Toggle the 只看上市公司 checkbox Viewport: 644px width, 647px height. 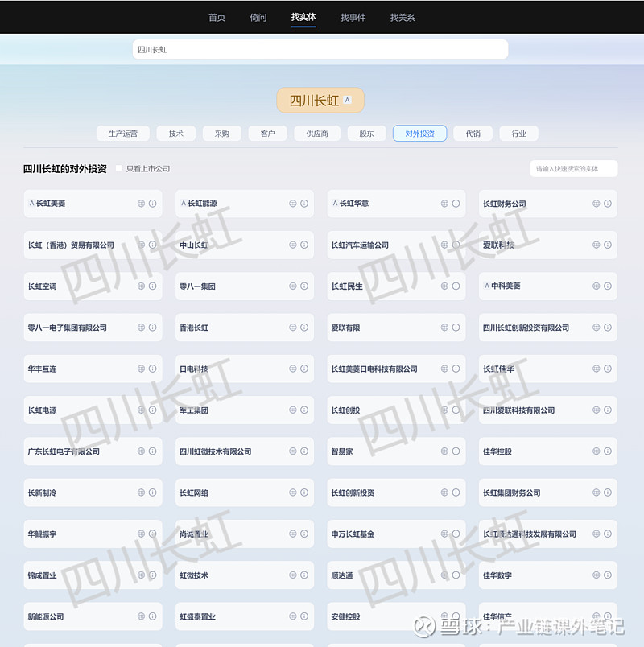point(119,168)
